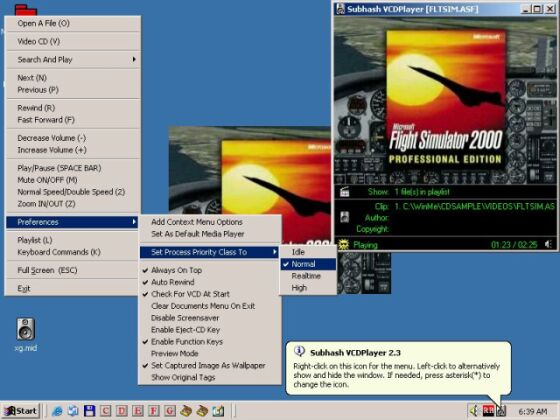Viewport: 560px width, 420px height.
Task: Click the clip info icon beside Author
Action: [x=345, y=217]
